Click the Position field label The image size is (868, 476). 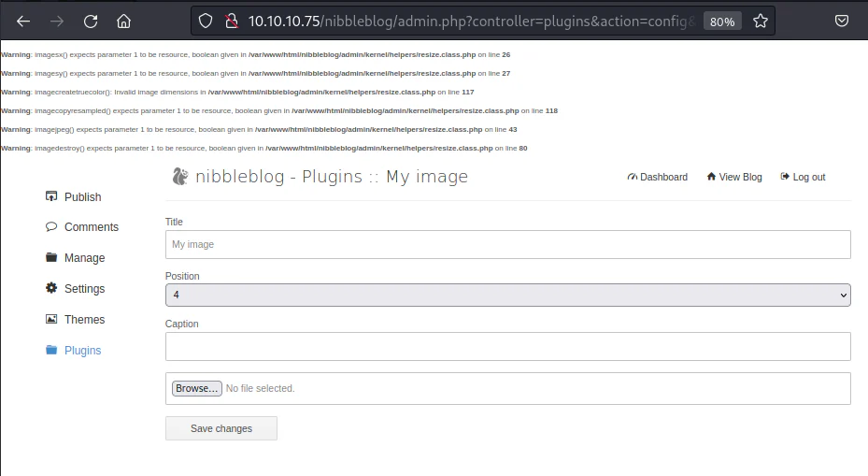182,276
